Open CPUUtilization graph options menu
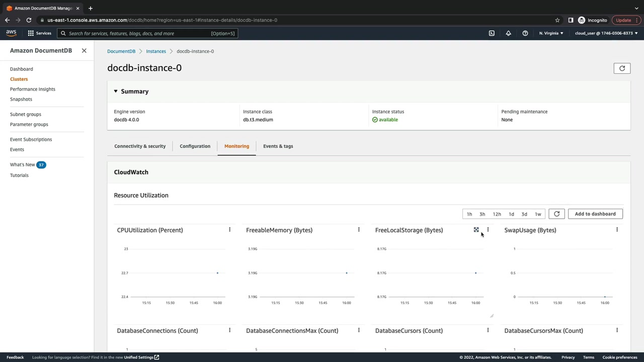 pos(229,230)
